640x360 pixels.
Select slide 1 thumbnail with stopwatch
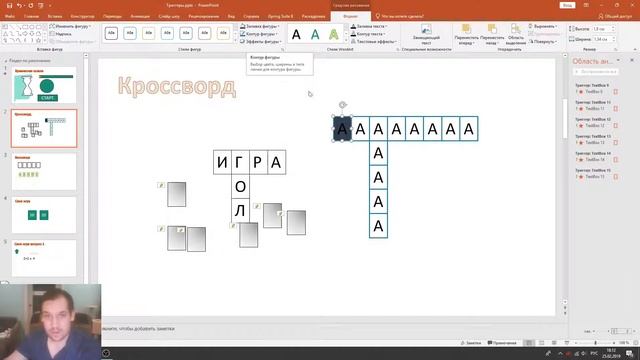(x=44, y=85)
